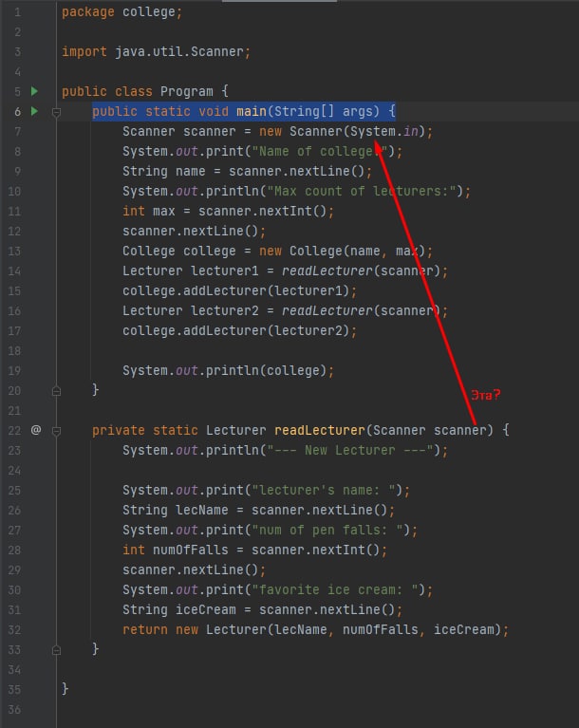The width and height of the screenshot is (579, 728).
Task: Run the main method from the gutter arrow
Action: tap(34, 111)
